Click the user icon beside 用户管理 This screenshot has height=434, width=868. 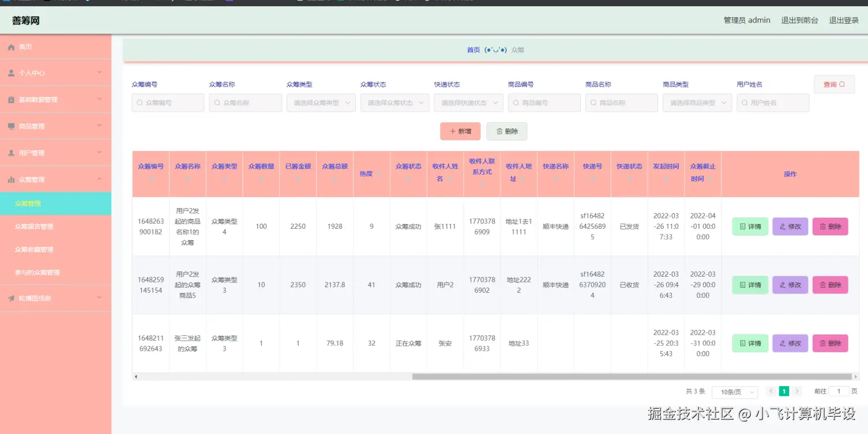(x=11, y=153)
